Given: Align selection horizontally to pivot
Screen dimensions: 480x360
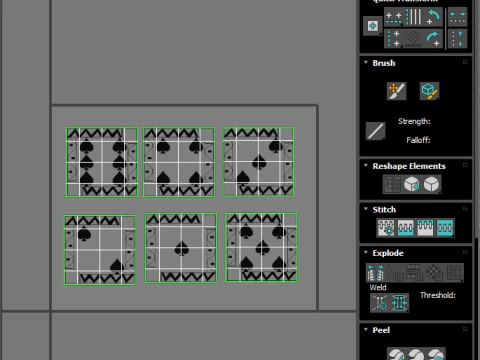Looking at the screenshot, I should (394, 17).
